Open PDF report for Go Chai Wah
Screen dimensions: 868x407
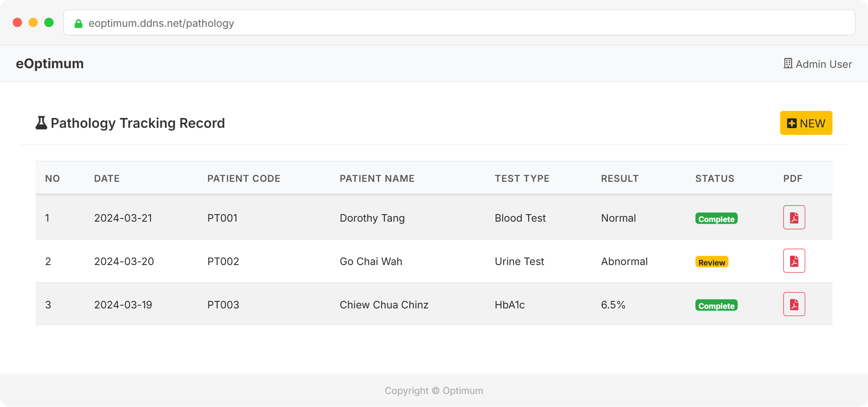(794, 261)
